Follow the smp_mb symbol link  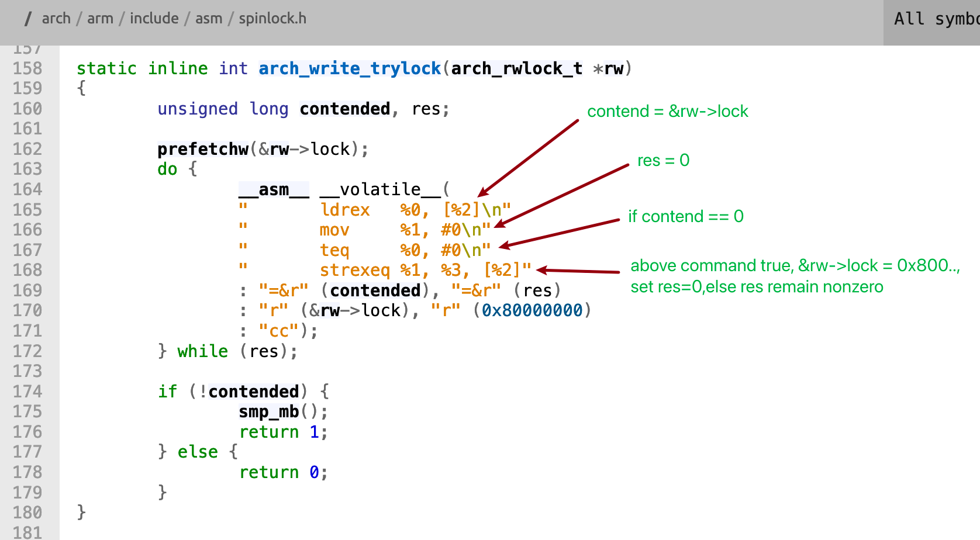269,411
